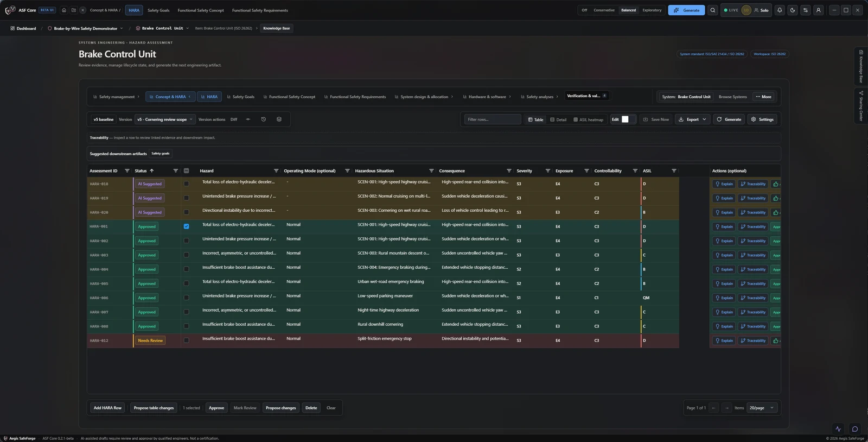Click the home icon in the title bar

pyautogui.click(x=64, y=10)
